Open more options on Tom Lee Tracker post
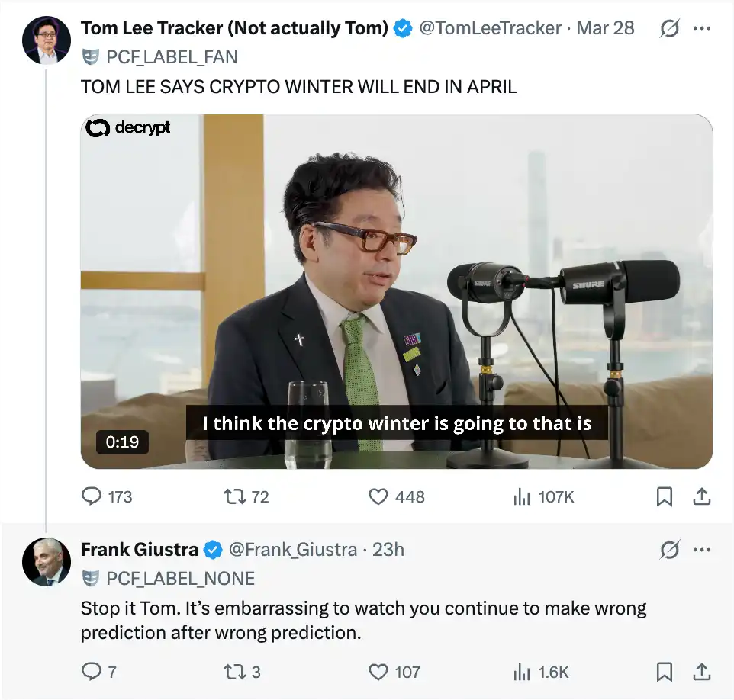Viewport: 734px width, 700px height. click(701, 28)
